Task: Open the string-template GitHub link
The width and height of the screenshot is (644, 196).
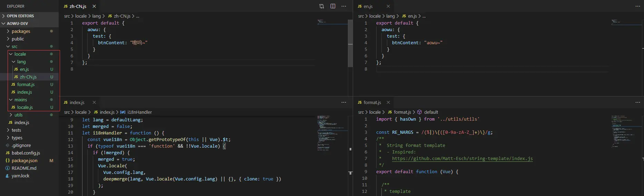Action: (462, 159)
